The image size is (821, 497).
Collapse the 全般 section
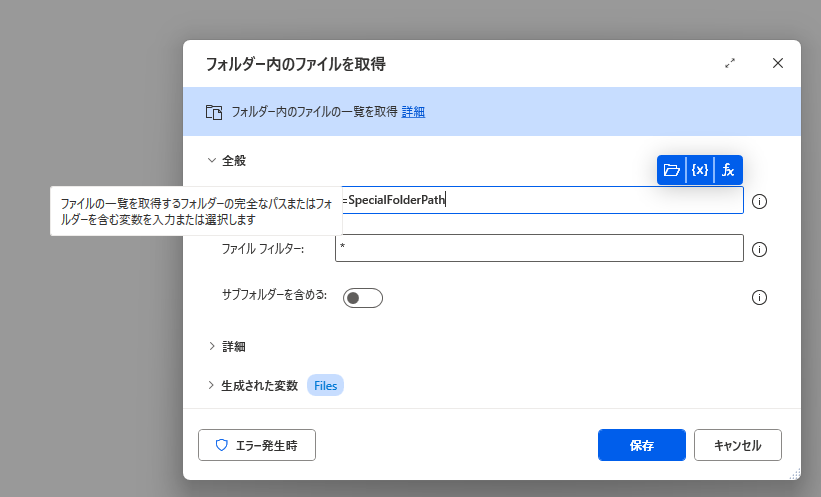212,160
